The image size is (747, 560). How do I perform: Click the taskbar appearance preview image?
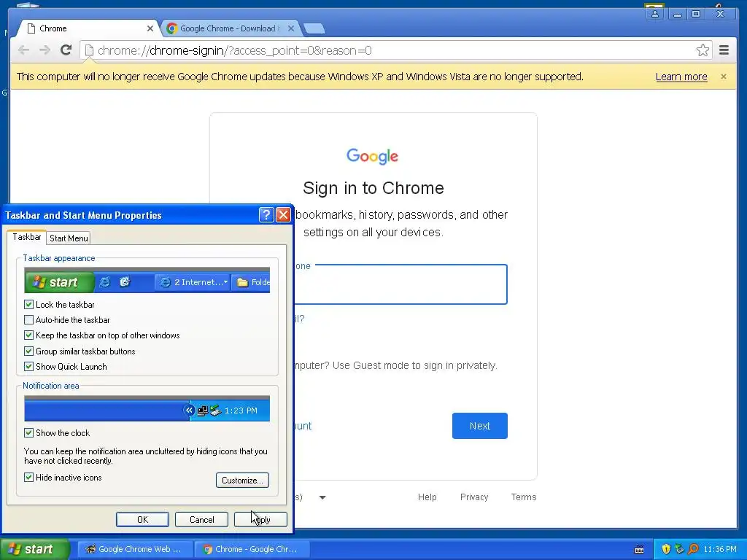tap(147, 280)
